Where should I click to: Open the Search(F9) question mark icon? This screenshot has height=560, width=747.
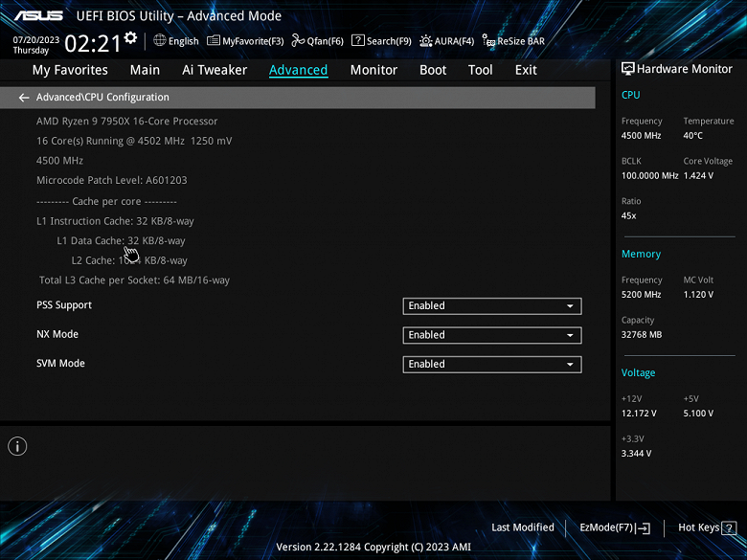coord(358,40)
